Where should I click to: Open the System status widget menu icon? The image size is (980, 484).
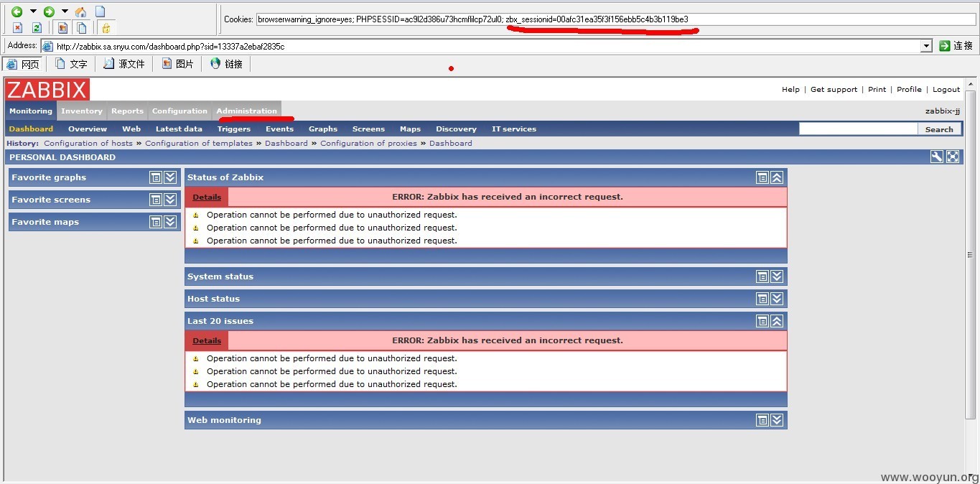click(762, 276)
